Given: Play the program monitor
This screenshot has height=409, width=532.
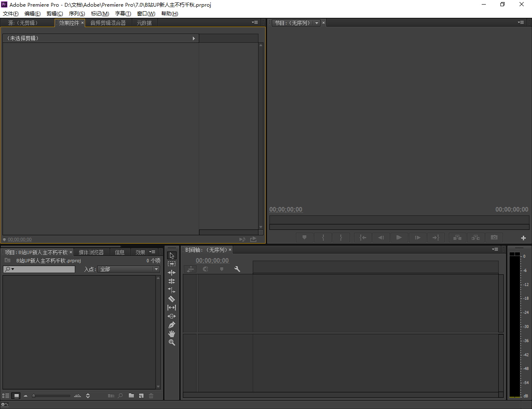Looking at the screenshot, I should pos(399,237).
